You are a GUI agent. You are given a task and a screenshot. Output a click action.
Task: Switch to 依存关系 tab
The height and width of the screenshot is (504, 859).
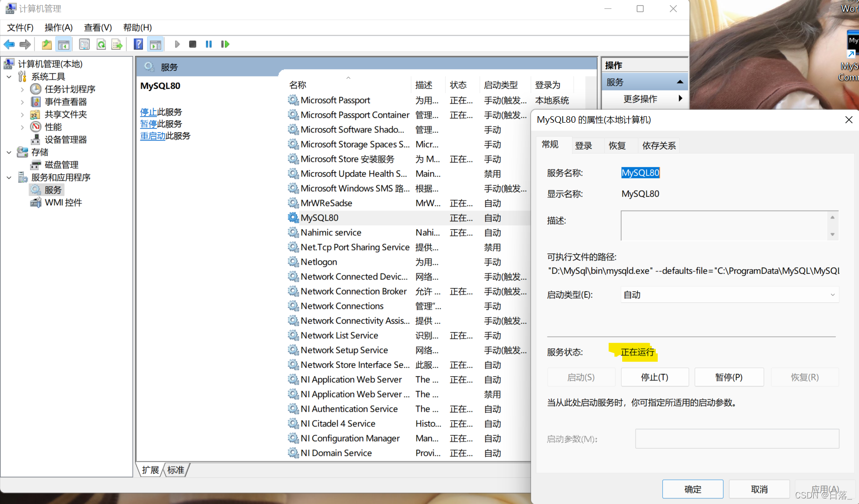point(659,146)
